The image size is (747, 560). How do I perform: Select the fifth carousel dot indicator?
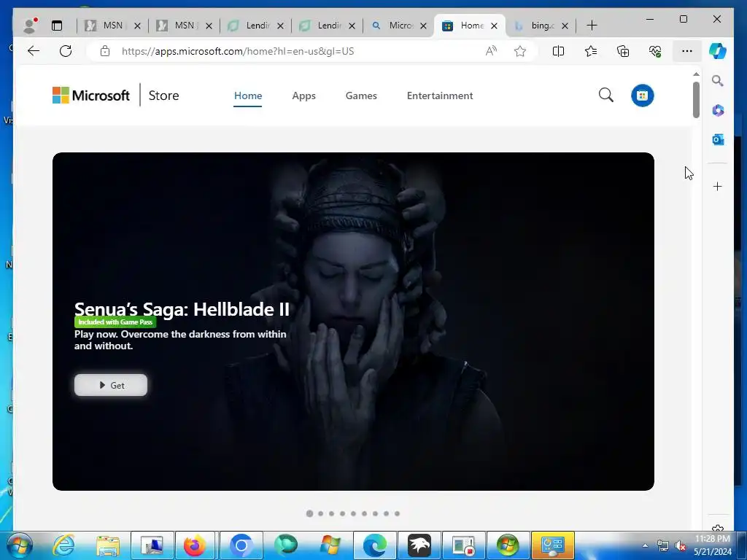(354, 513)
